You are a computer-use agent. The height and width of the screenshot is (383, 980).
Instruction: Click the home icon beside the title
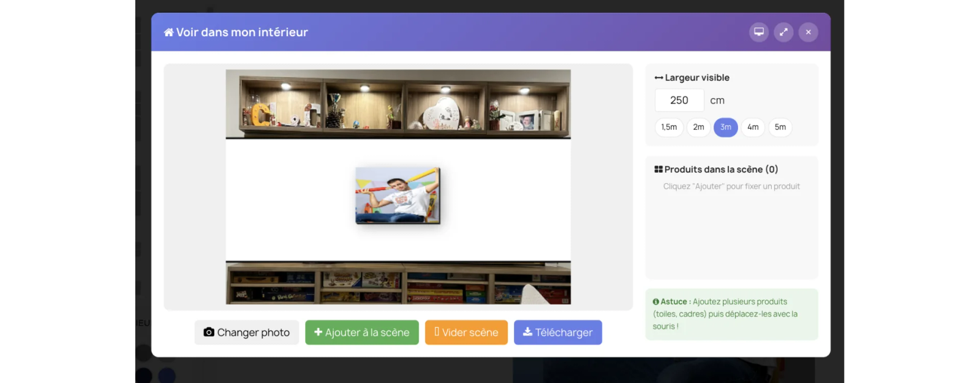[x=168, y=32]
